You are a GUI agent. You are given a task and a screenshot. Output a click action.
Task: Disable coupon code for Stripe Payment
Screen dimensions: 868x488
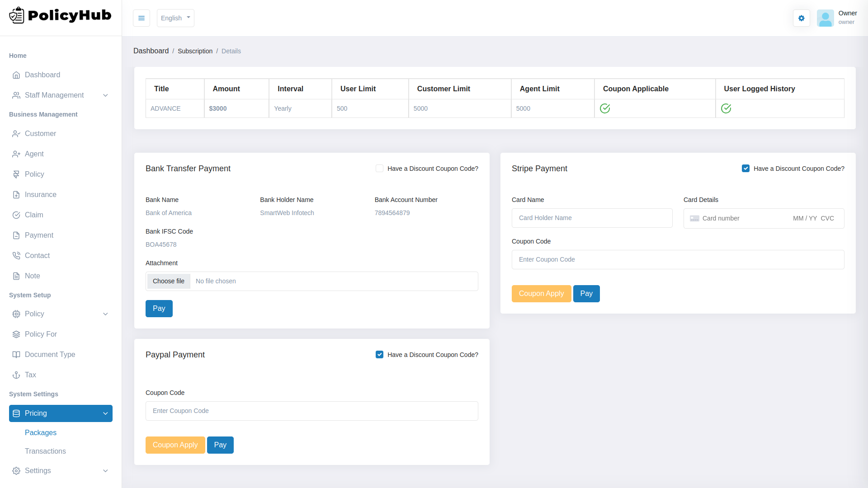point(746,168)
